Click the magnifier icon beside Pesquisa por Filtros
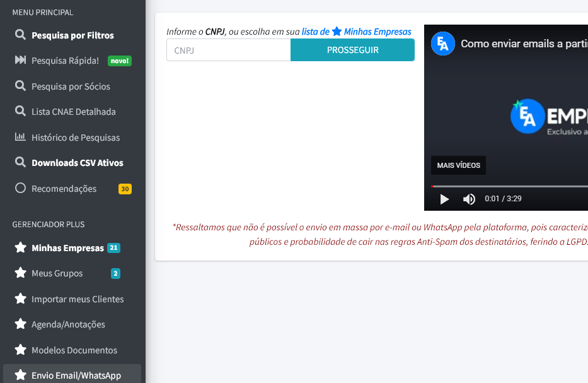Image resolution: width=588 pixels, height=383 pixels. pyautogui.click(x=20, y=35)
